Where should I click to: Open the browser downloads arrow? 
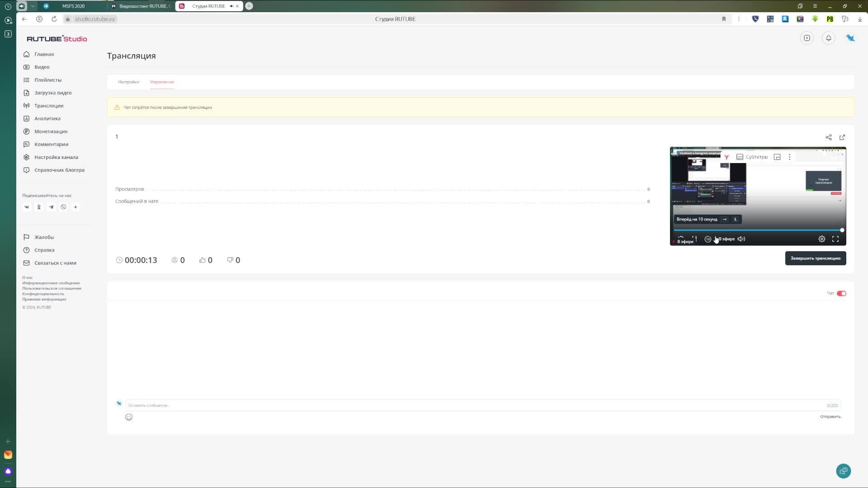pos(859,19)
